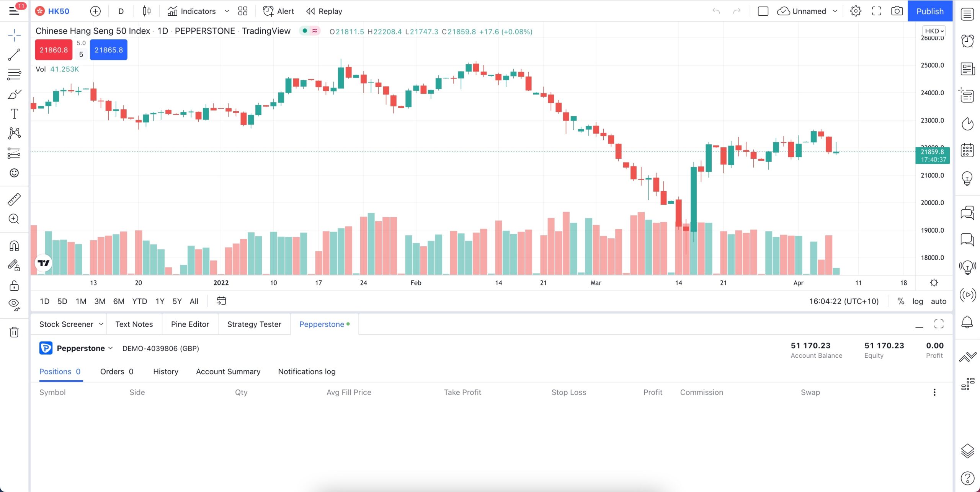Select the Text annotation tool
The width and height of the screenshot is (980, 492).
14,114
